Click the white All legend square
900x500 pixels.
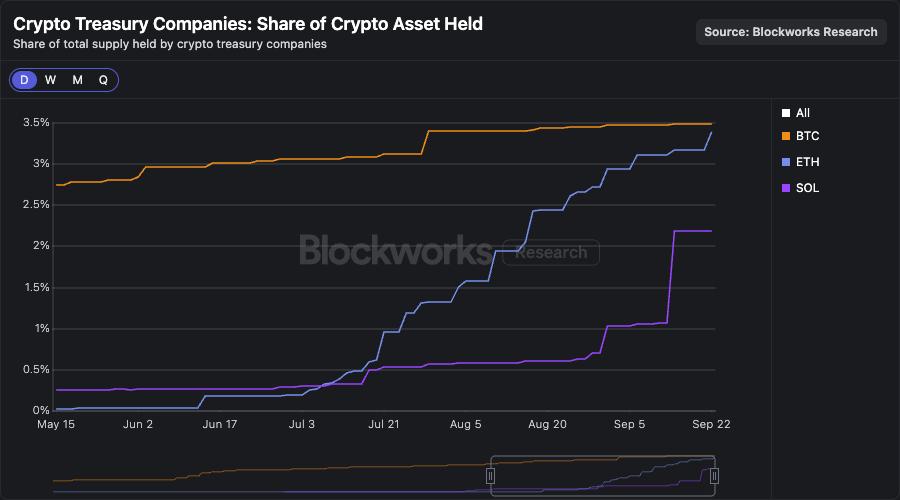[786, 114]
